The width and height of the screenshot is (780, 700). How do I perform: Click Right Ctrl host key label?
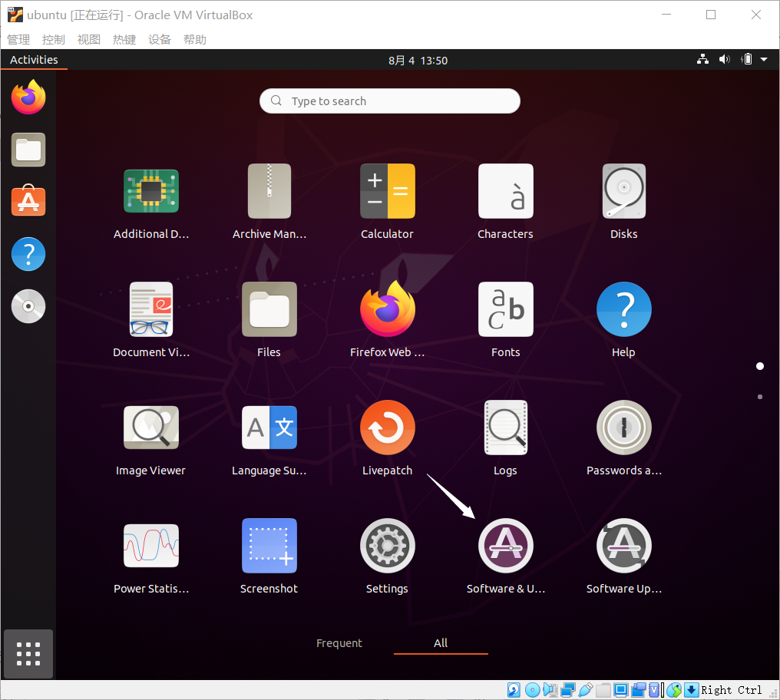(x=731, y=690)
